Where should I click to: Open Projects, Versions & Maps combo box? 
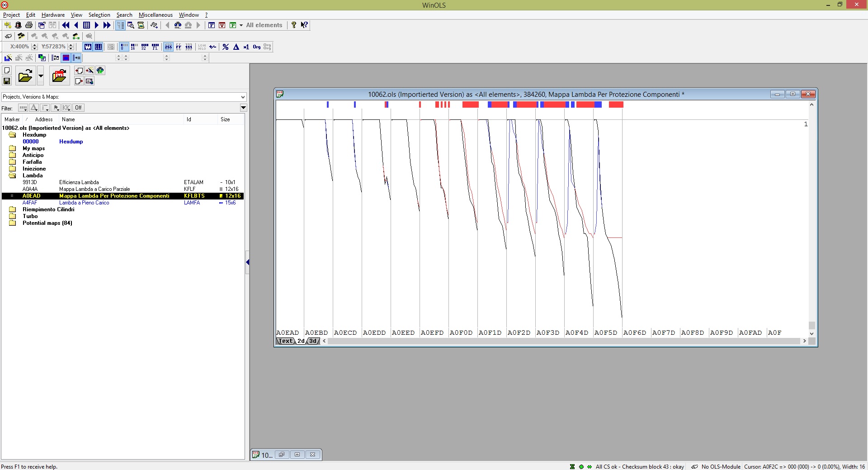(x=124, y=97)
